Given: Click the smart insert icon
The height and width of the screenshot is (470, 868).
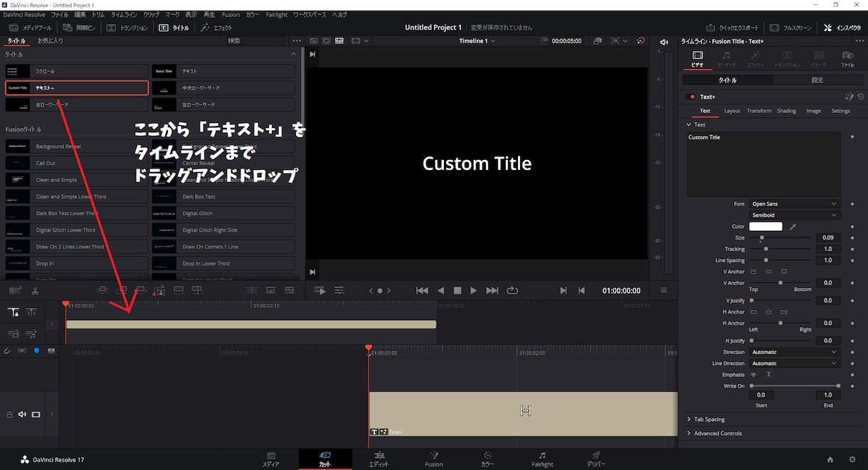Looking at the screenshot, I should [x=102, y=290].
